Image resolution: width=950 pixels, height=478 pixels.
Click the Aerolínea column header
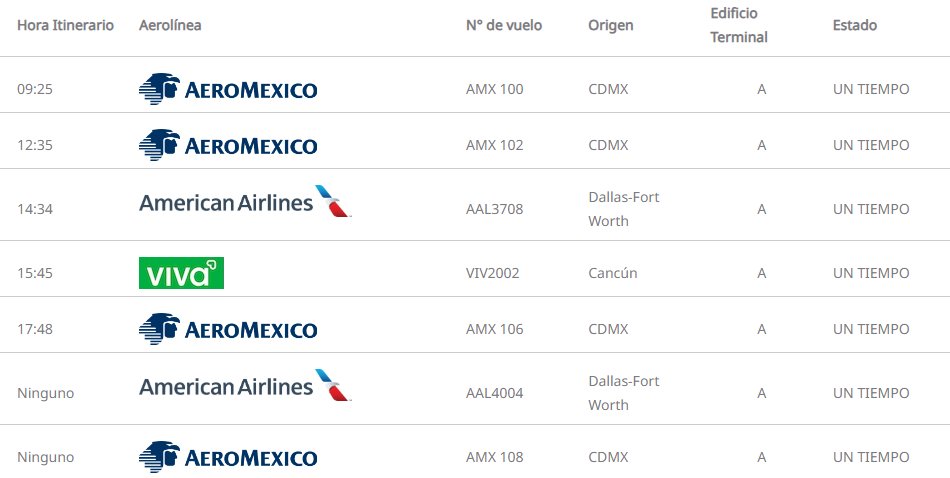tap(170, 25)
